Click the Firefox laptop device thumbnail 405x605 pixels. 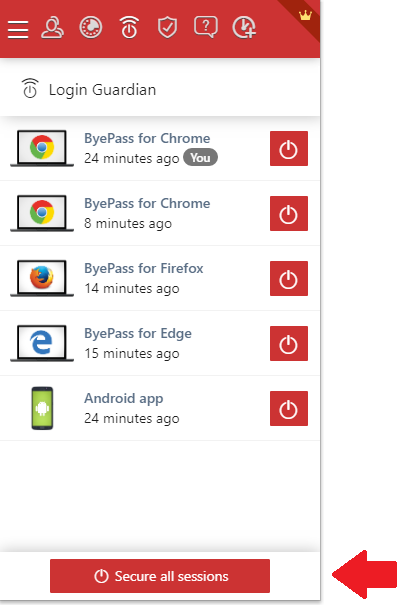[x=42, y=278]
